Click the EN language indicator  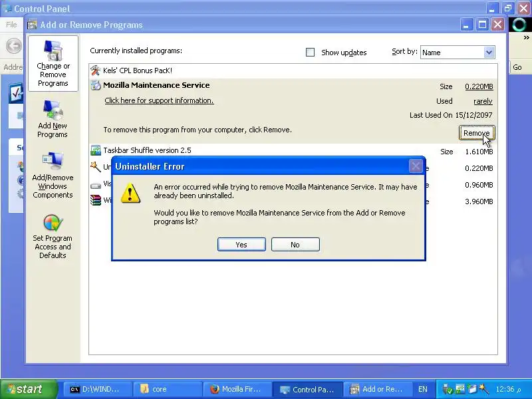(423, 389)
